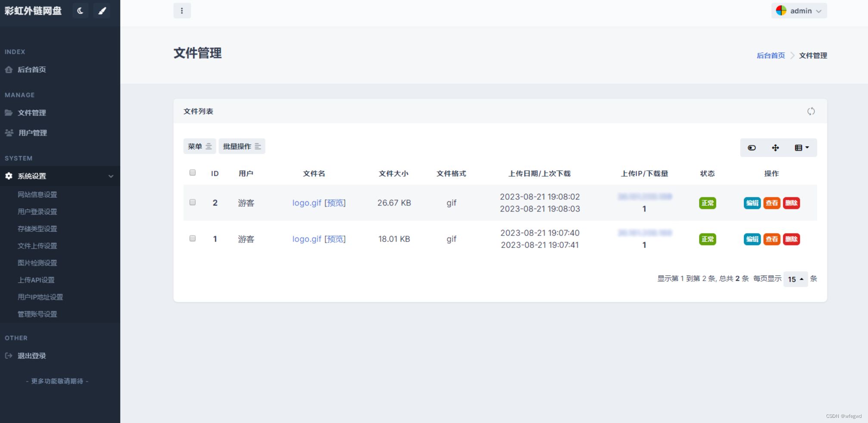Click the orange view button for file ID 1
868x423 pixels.
pos(771,239)
